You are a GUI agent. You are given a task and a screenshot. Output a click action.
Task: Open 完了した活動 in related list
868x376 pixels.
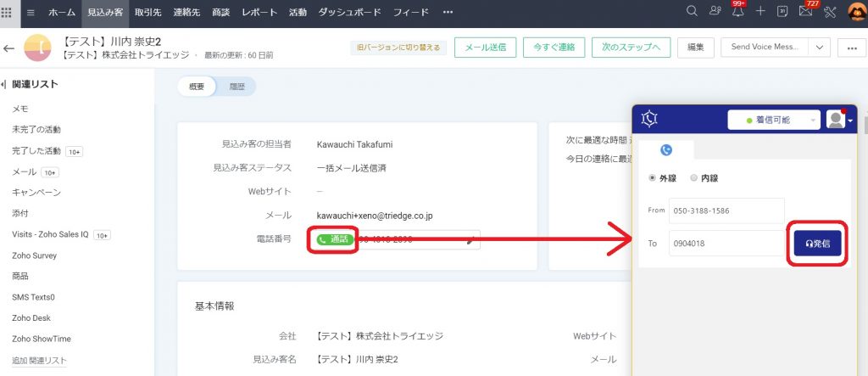click(36, 151)
